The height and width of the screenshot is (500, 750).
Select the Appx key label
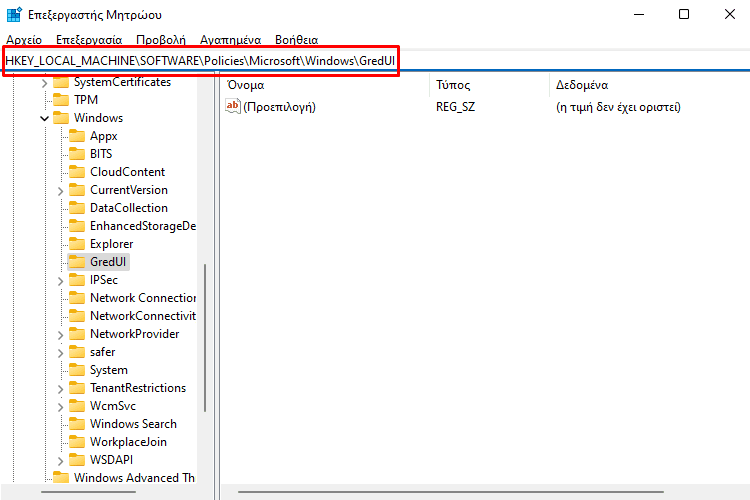coord(104,136)
